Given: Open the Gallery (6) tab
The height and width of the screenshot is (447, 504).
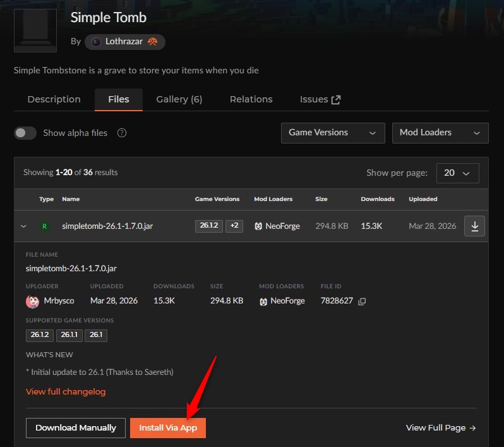Looking at the screenshot, I should click(179, 99).
